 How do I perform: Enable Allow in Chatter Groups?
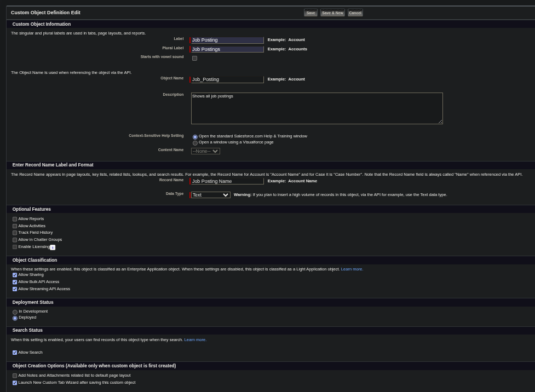(14, 240)
